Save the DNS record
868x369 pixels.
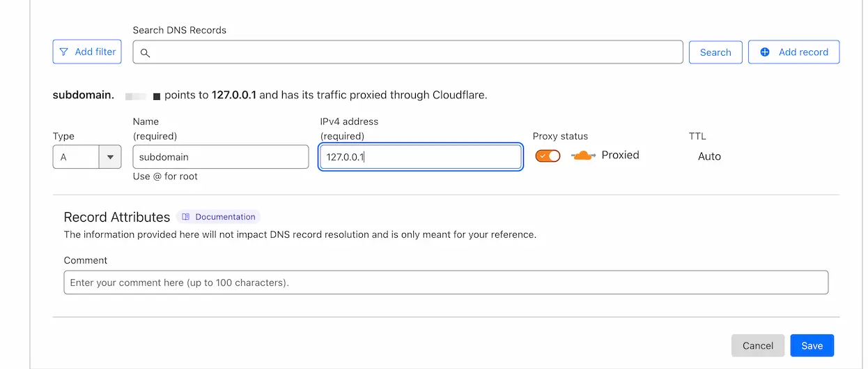point(812,345)
